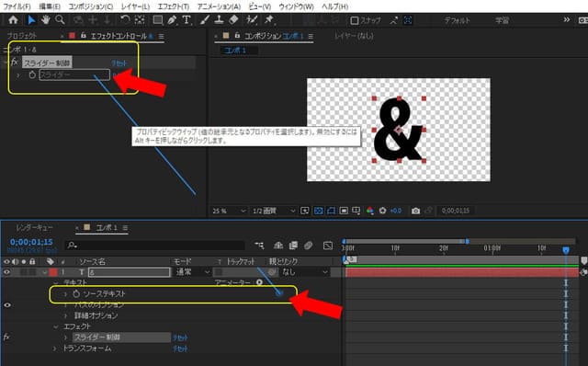Toggle the lock on Composition panel tab
Image resolution: width=588 pixels, height=366 pixels.
[237, 36]
